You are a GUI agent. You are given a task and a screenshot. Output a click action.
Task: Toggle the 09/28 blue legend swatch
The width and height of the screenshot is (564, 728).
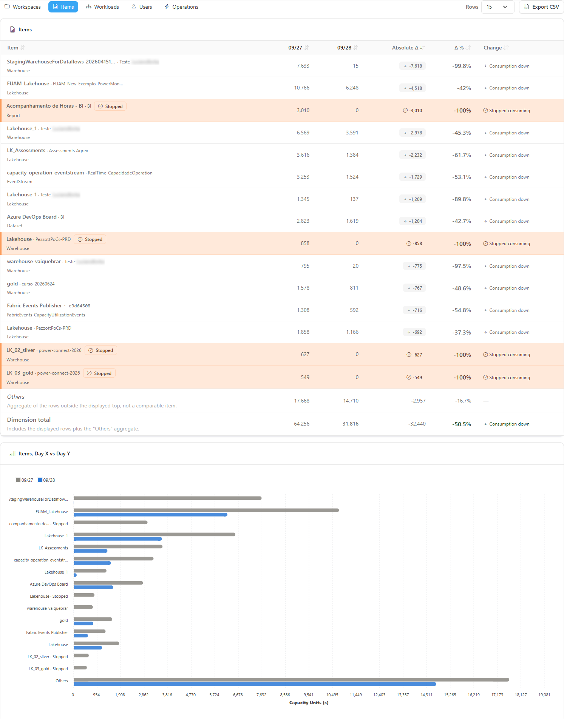click(x=40, y=480)
